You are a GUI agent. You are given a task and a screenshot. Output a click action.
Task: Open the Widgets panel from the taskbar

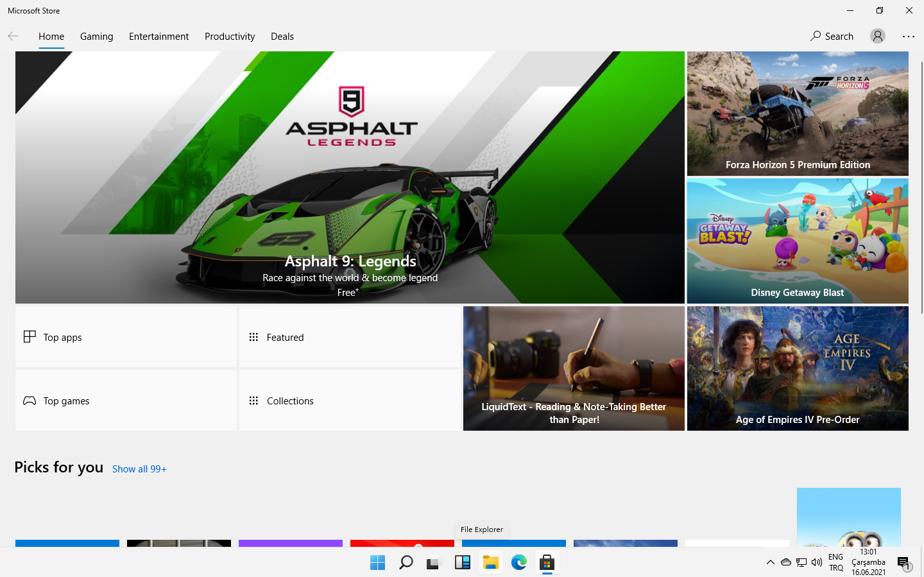coord(462,563)
